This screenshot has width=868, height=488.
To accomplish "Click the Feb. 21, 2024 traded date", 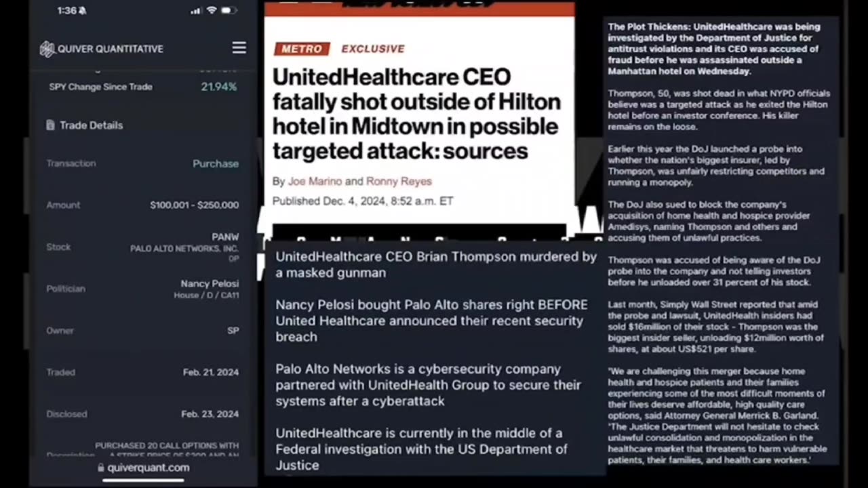I will (x=211, y=372).
